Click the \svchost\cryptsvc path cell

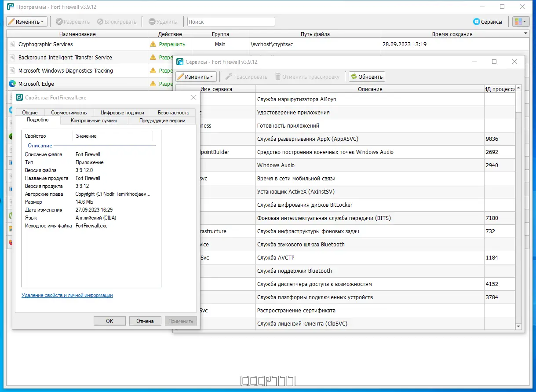click(x=315, y=44)
